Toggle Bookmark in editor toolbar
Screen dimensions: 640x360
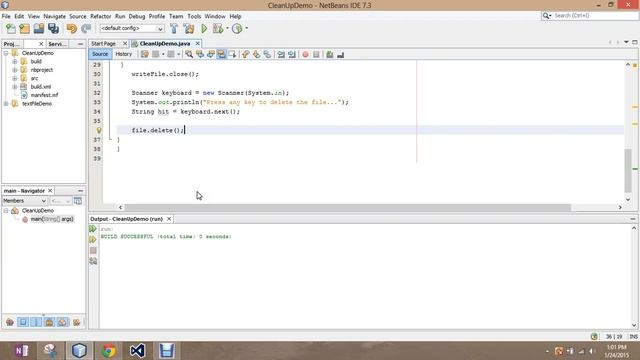pos(267,54)
